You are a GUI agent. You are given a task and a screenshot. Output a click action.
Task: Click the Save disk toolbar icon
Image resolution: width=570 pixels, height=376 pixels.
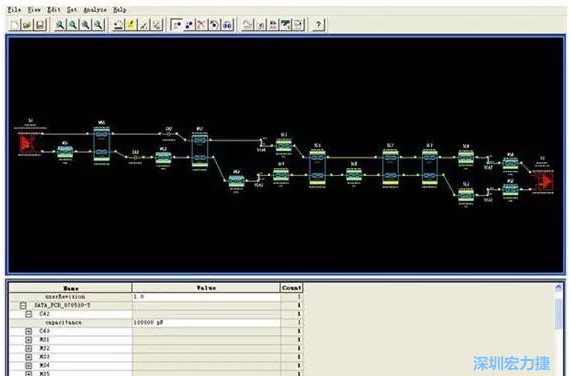coord(40,25)
